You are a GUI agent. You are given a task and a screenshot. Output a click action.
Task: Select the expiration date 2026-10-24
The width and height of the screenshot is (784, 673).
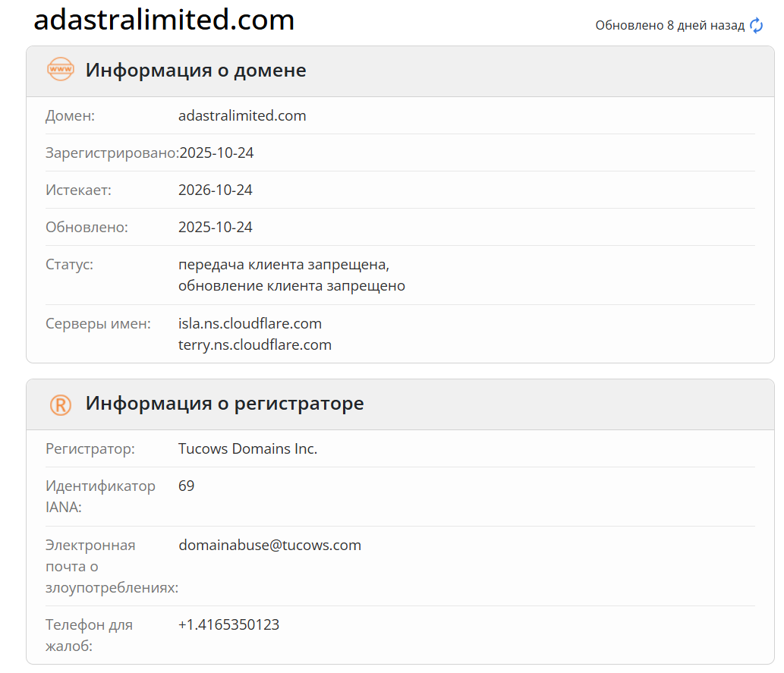coord(216,190)
